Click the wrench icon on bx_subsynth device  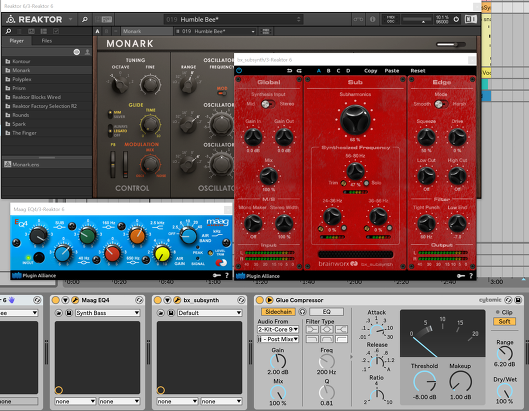[x=177, y=300]
